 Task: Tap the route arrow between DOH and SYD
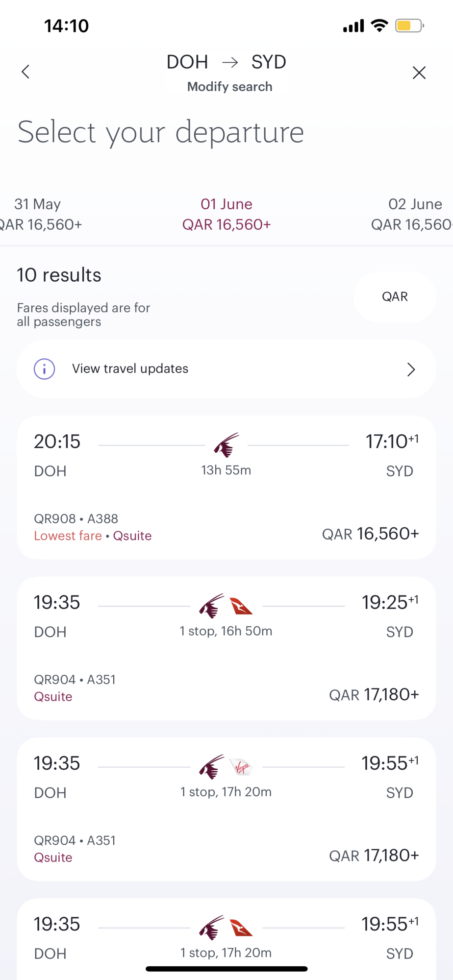point(230,62)
